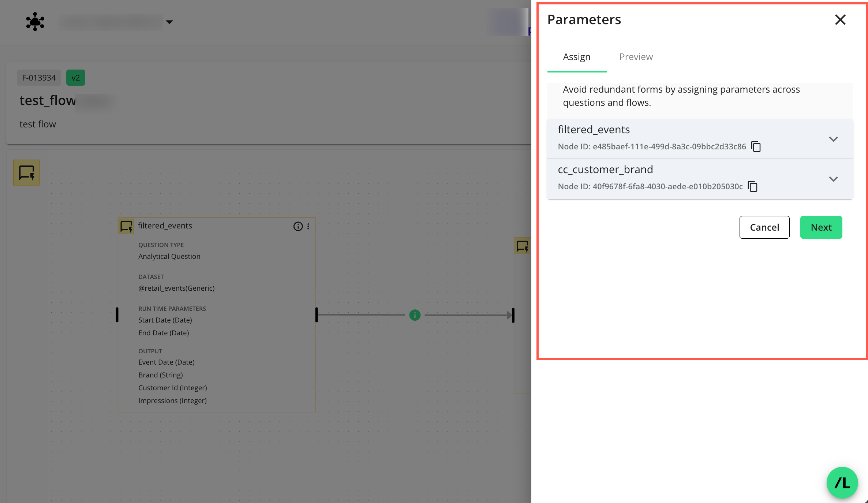Open the green /L assistant button
The image size is (868, 503).
pos(842,482)
